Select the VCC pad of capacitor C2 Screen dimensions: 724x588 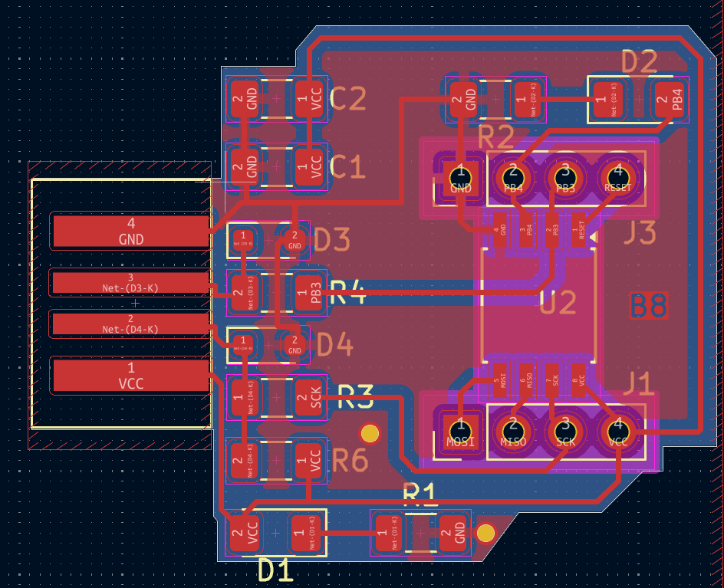[x=309, y=99]
